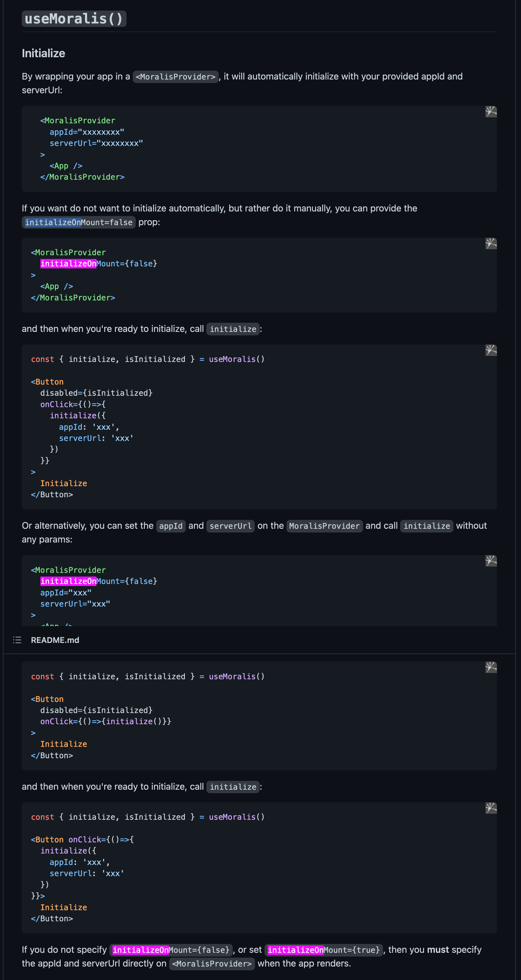Click the bold word 'must'
This screenshot has height=980, width=521.
(438, 950)
